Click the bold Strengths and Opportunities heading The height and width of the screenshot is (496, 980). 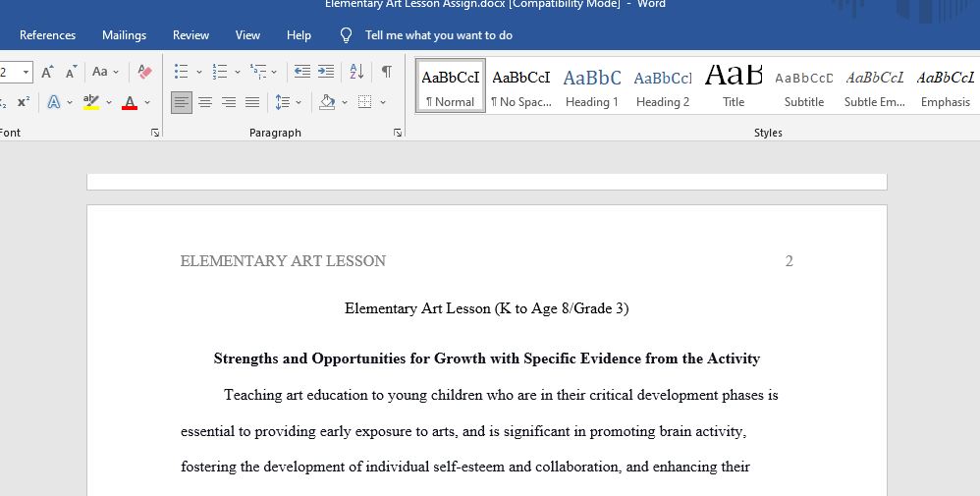point(487,358)
